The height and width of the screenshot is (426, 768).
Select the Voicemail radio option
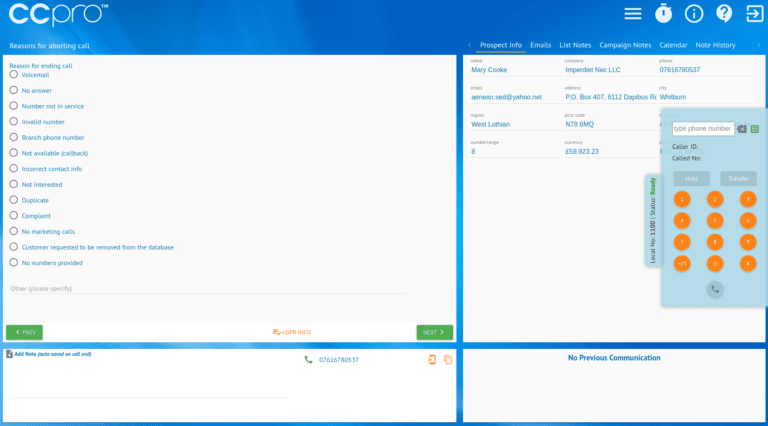pyautogui.click(x=13, y=75)
